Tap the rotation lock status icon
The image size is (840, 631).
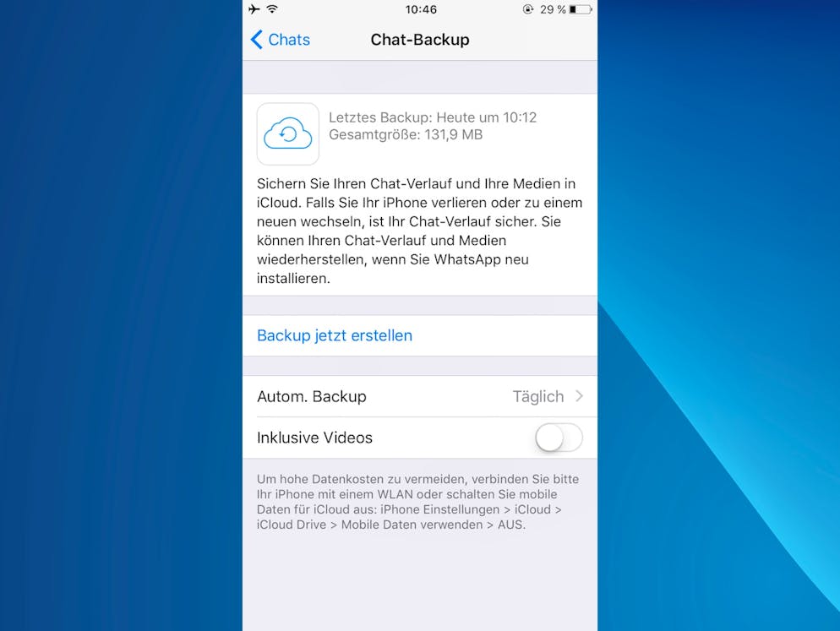[528, 9]
